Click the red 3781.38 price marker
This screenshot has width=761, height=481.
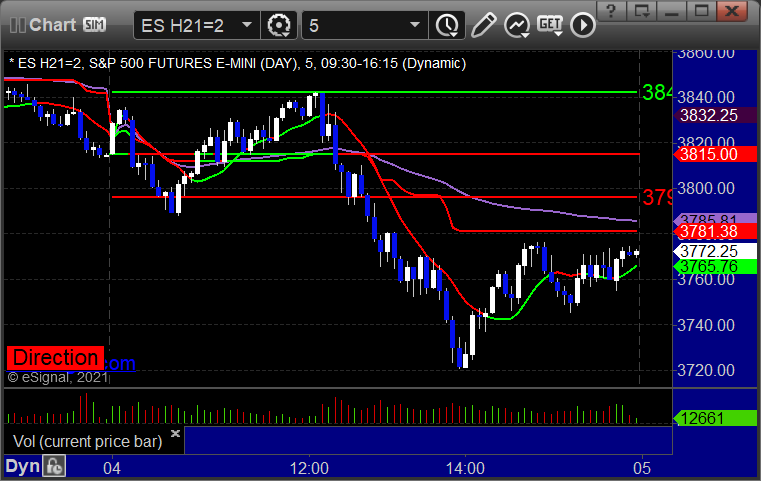[715, 232]
